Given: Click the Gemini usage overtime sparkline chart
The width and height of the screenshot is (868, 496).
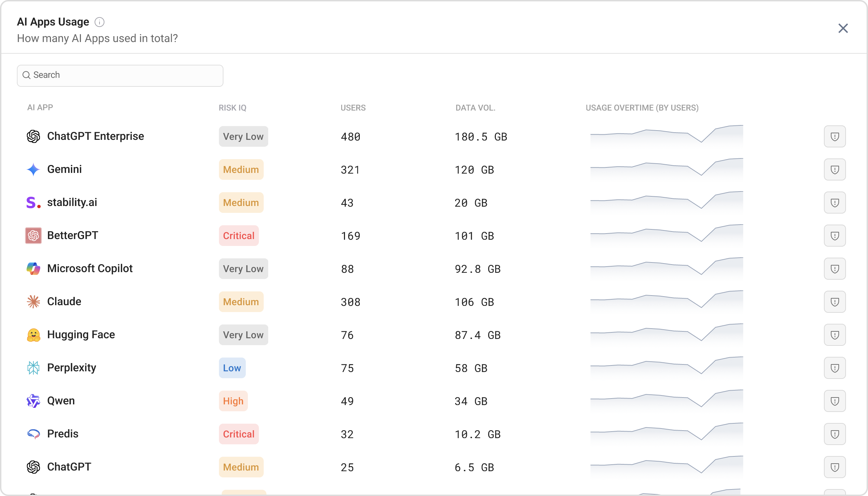Looking at the screenshot, I should (666, 169).
